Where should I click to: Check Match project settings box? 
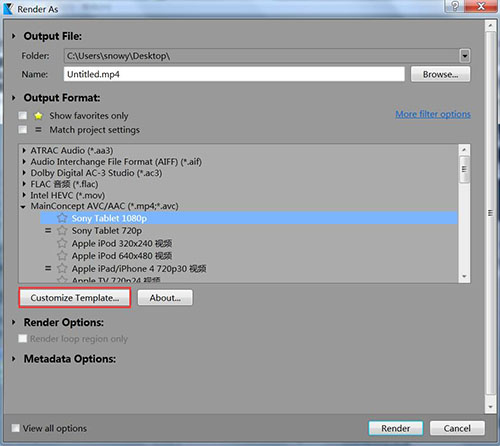tap(23, 129)
